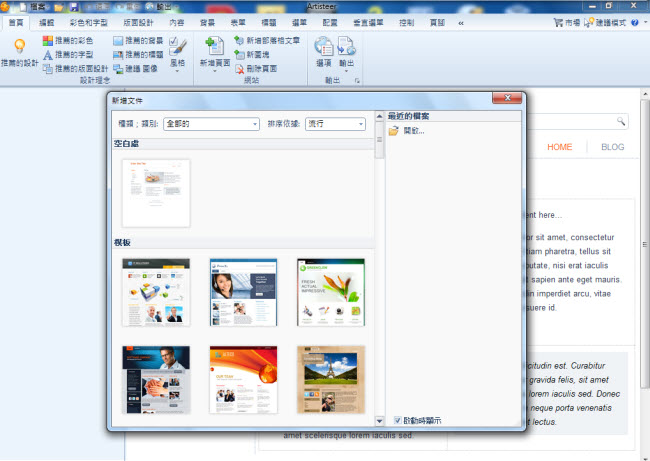Screen dimensions: 650x461
Task: Click the 輸出 export icon
Action: point(346,46)
